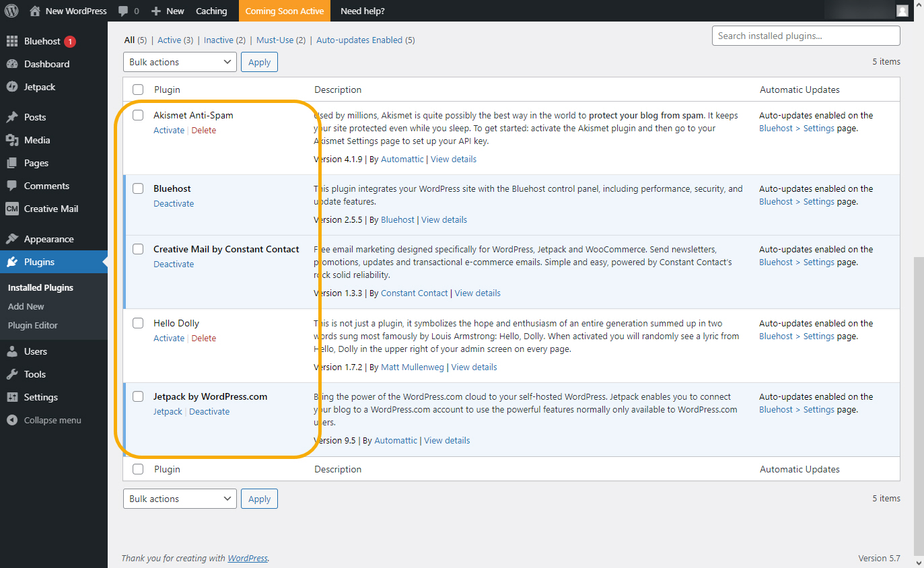Image resolution: width=924 pixels, height=568 pixels.
Task: Click the Pages icon in sidebar
Action: click(12, 163)
